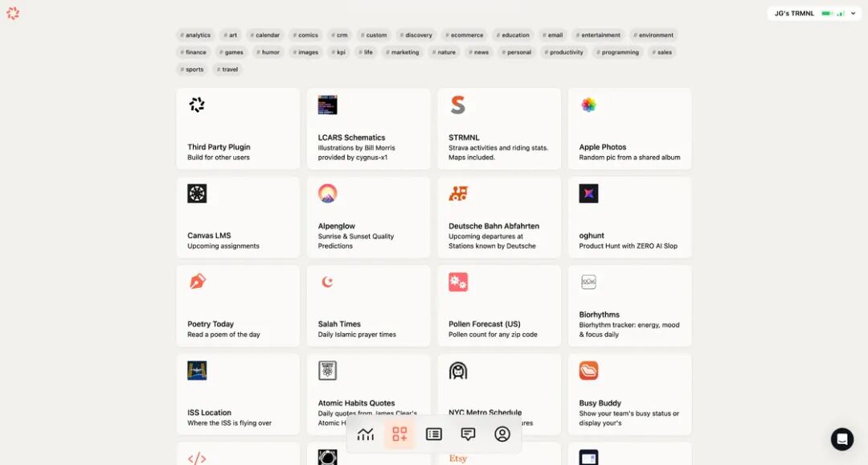Expand the JG's TRMNL device dropdown

(x=814, y=14)
